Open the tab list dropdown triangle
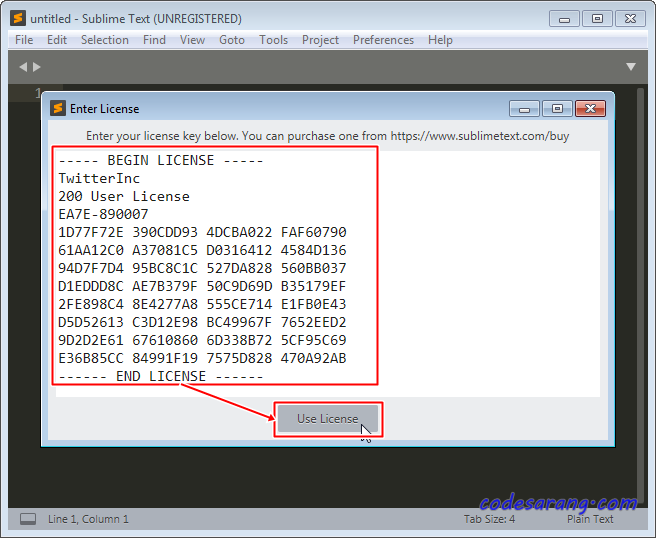 [x=631, y=67]
